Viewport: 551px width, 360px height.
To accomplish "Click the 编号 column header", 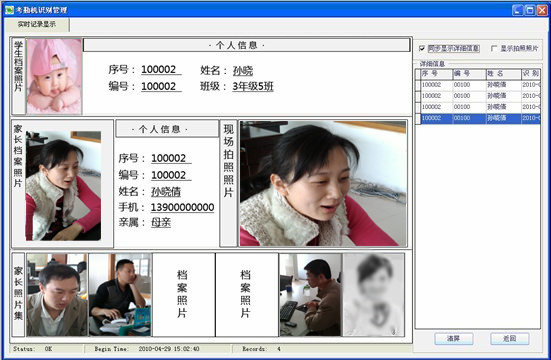I will click(x=469, y=73).
